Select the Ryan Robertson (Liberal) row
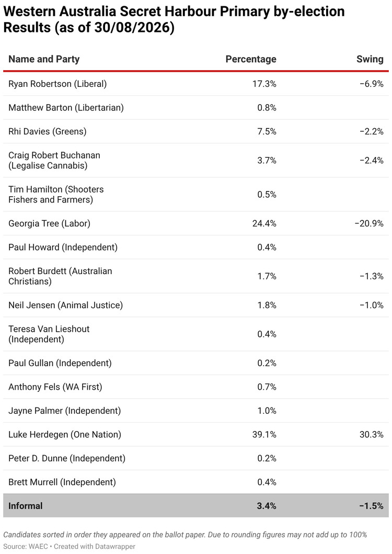The width and height of the screenshot is (392, 554). point(196,84)
